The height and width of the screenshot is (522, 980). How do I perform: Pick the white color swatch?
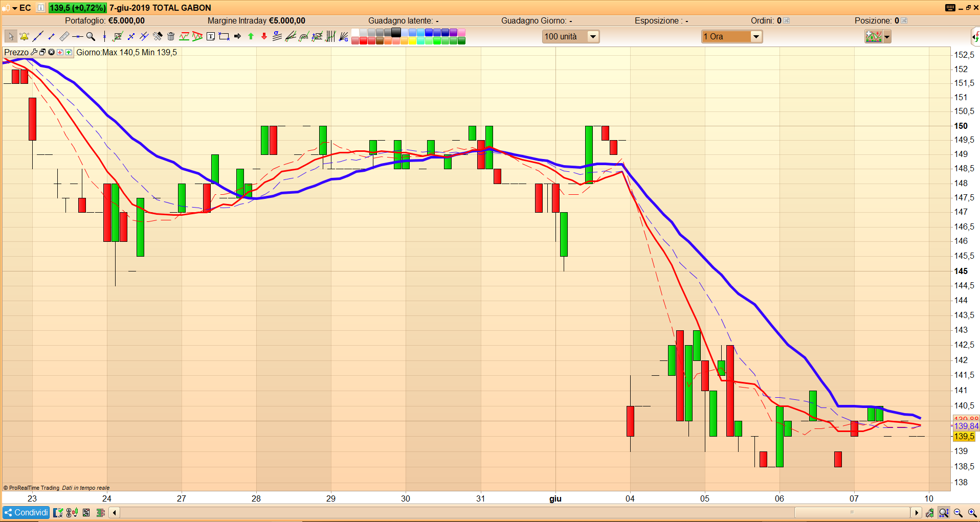(355, 33)
